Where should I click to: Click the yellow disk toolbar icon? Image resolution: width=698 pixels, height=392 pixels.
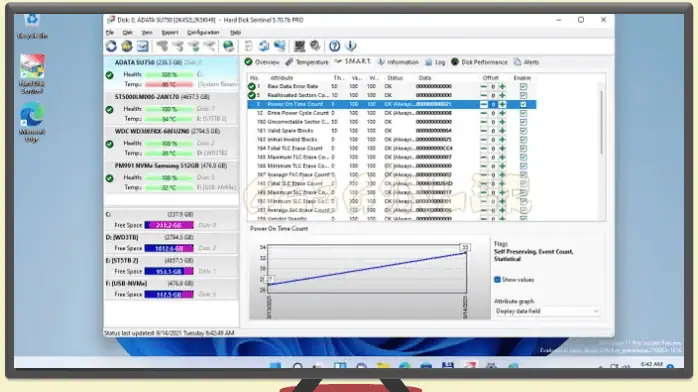(x=127, y=46)
